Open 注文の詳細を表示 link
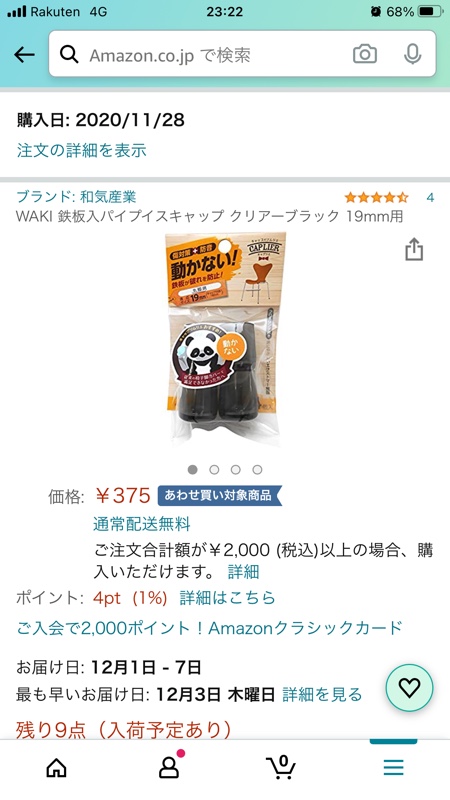The width and height of the screenshot is (450, 800). (82, 150)
